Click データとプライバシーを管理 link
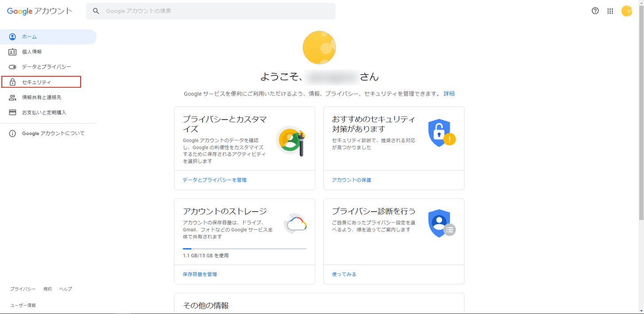The height and width of the screenshot is (314, 644). (x=215, y=180)
